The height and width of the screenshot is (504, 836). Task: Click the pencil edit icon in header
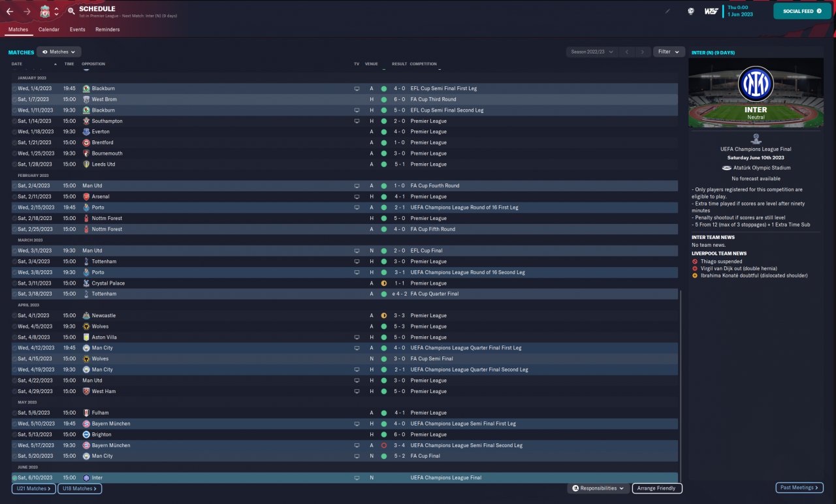tap(667, 11)
